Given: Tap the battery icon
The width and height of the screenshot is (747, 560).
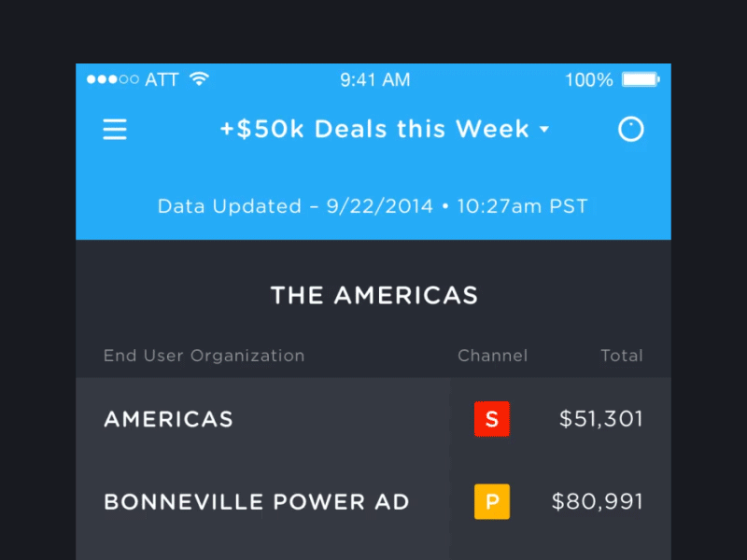Looking at the screenshot, I should (641, 79).
